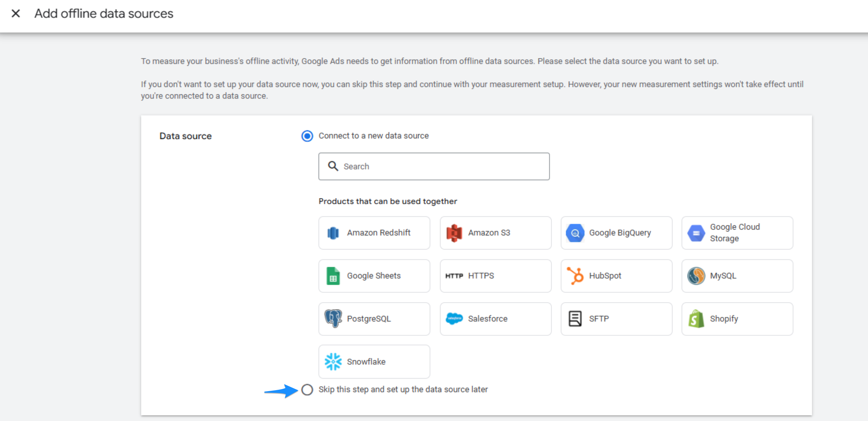Choose the MySQL dolphin icon

[696, 276]
